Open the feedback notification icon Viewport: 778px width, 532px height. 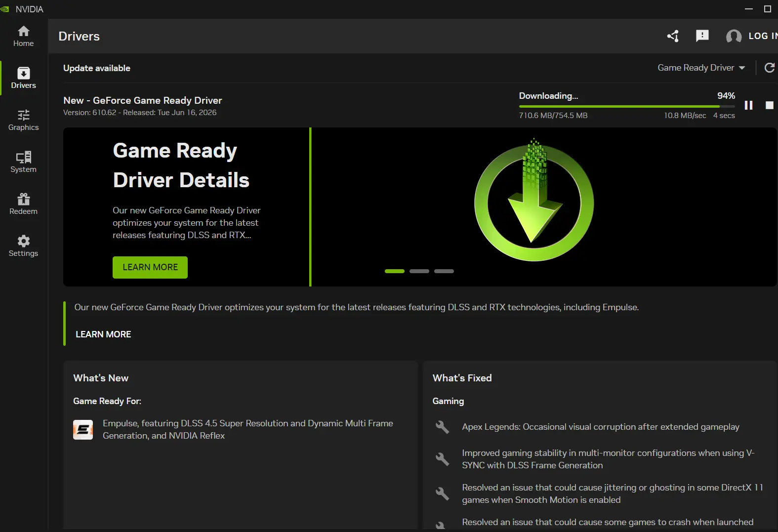pos(702,36)
